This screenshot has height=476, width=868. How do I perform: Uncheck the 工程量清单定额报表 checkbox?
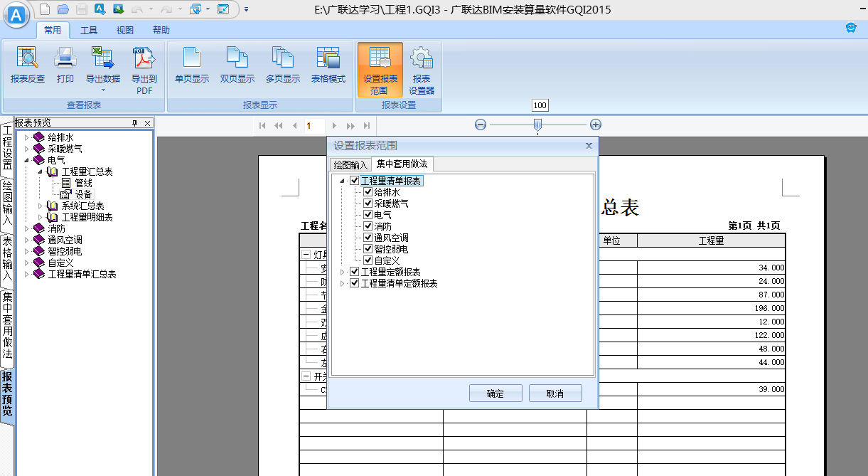click(x=354, y=283)
